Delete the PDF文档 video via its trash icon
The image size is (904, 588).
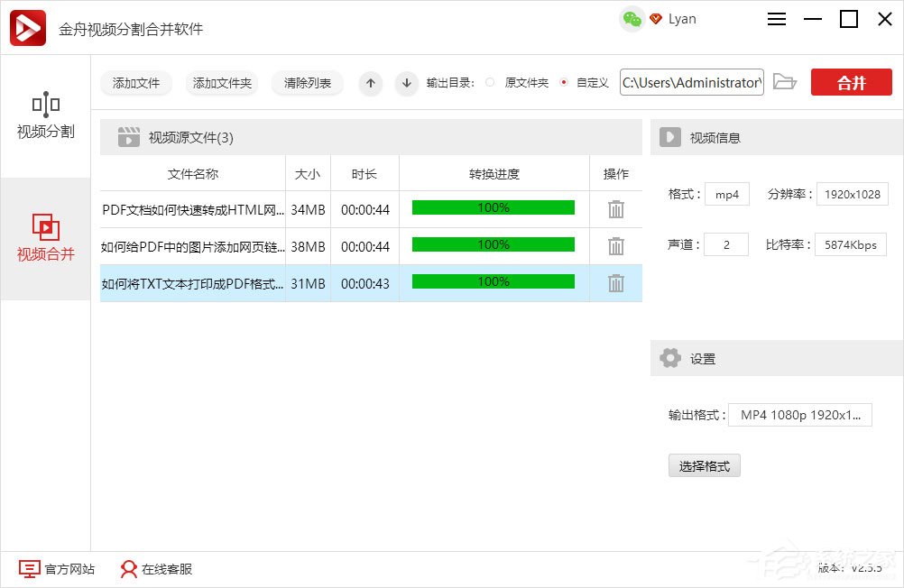coord(615,208)
